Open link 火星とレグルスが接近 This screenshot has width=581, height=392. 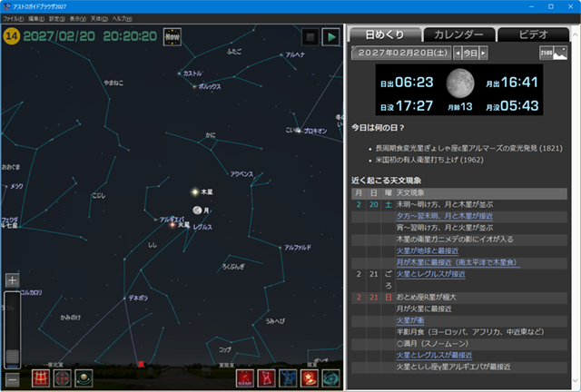430,274
